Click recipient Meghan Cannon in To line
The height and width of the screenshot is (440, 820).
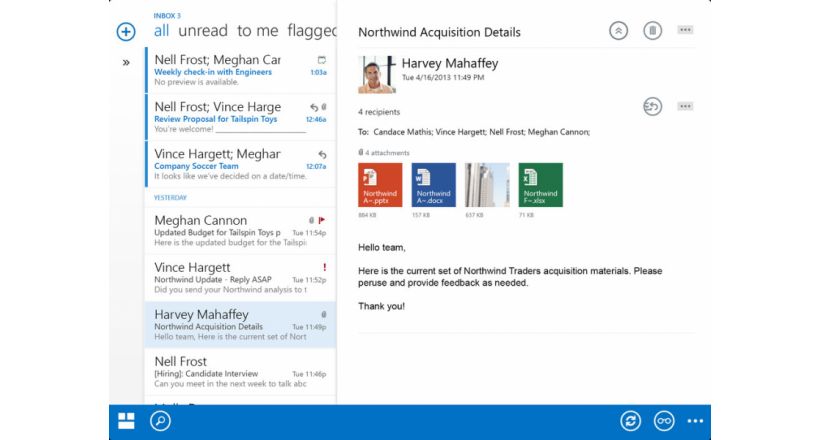pyautogui.click(x=559, y=132)
